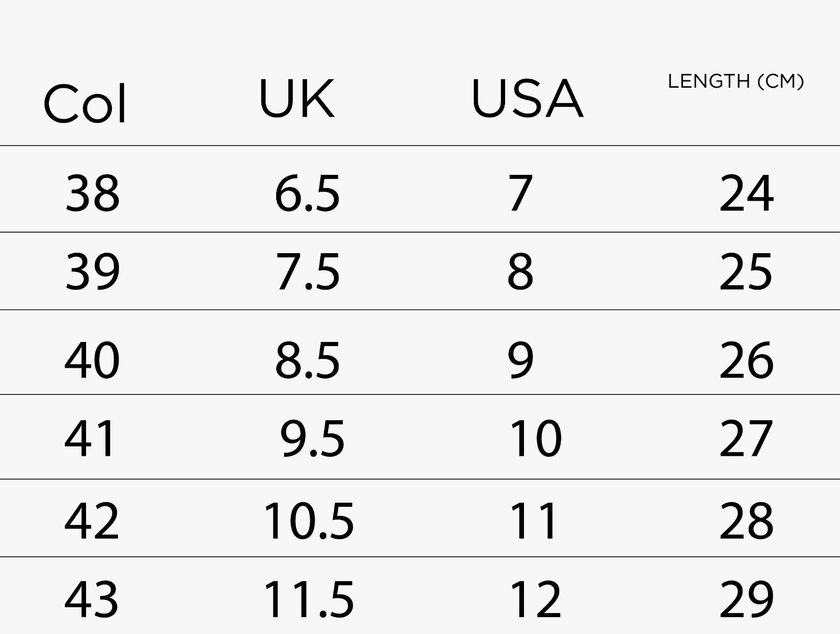Select USA size 12

[x=535, y=599]
